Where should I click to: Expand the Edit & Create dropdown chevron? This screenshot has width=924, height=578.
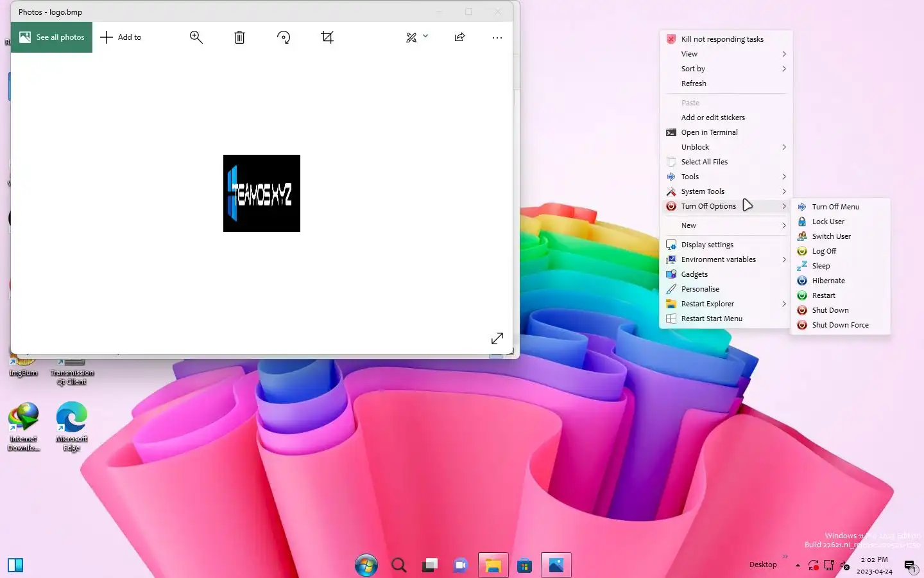tap(425, 37)
